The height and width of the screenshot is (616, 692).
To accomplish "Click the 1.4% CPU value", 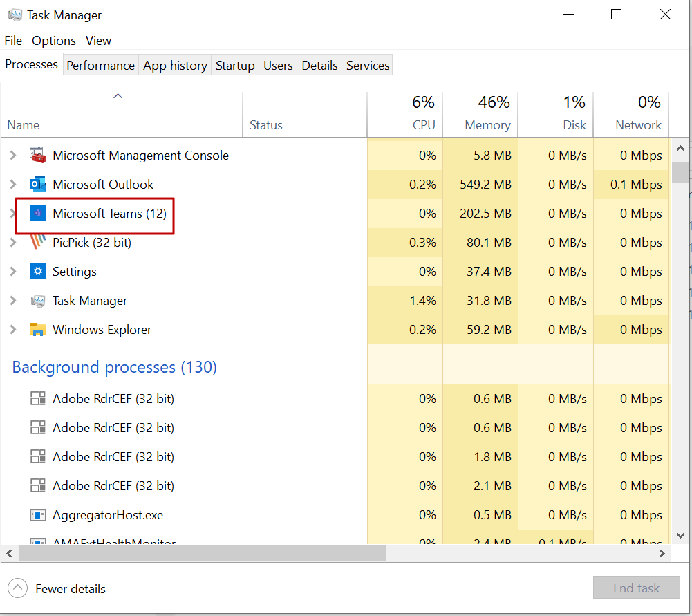I will point(423,301).
